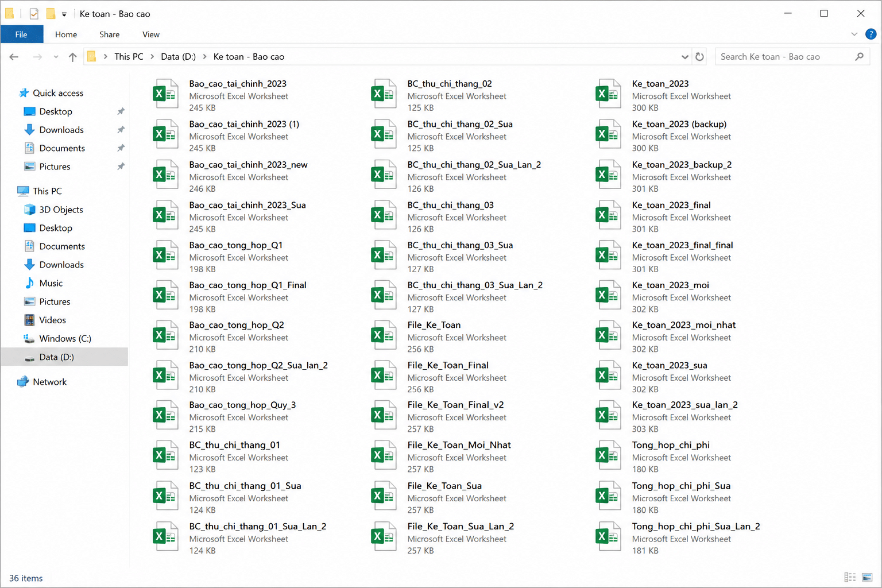
Task: Select Quick access in the navigation pane
Action: click(x=58, y=93)
